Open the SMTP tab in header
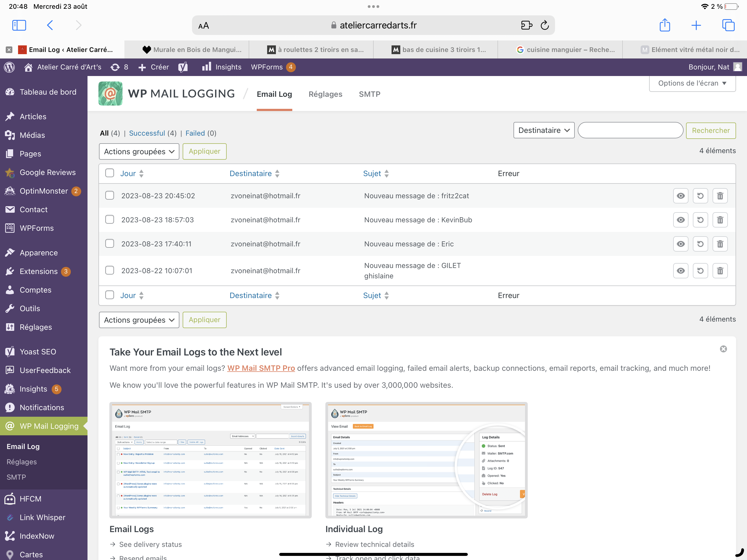The image size is (747, 560). click(x=369, y=94)
